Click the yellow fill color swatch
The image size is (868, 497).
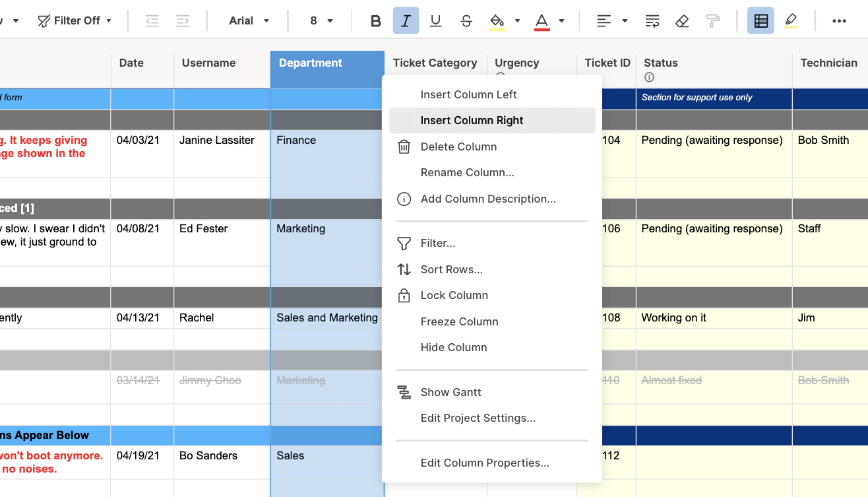(497, 21)
